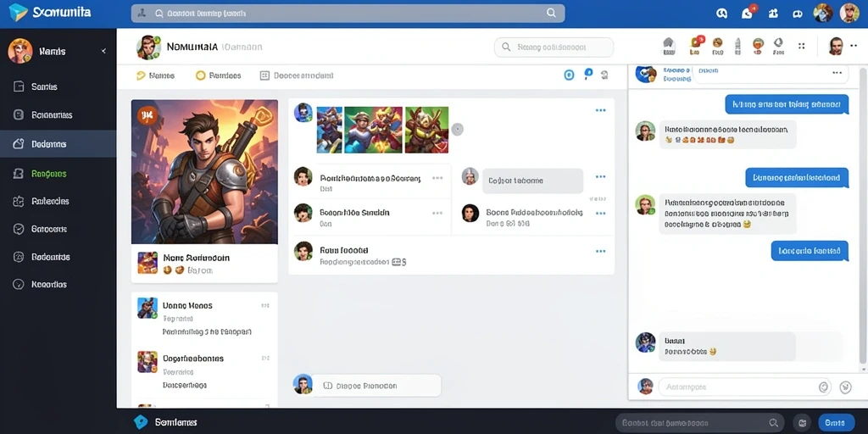Click the chat panel vertical scrollbar
The width and height of the screenshot is (868, 434).
coord(863,216)
